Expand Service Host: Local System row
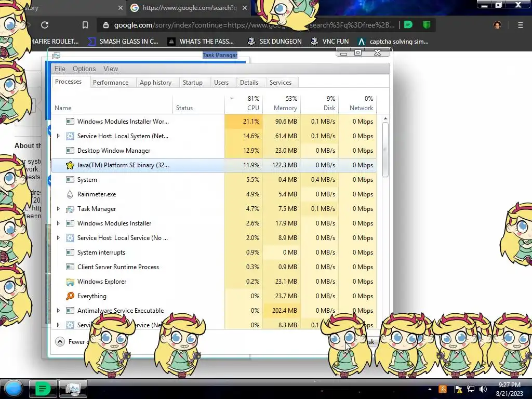This screenshot has height=399, width=532. 58,136
